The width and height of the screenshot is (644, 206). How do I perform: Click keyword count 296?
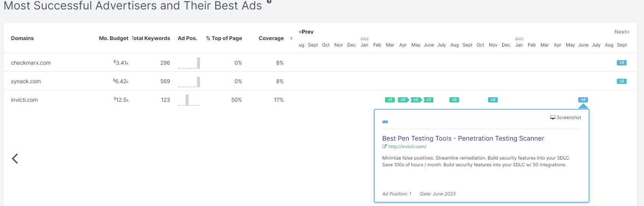pyautogui.click(x=165, y=63)
